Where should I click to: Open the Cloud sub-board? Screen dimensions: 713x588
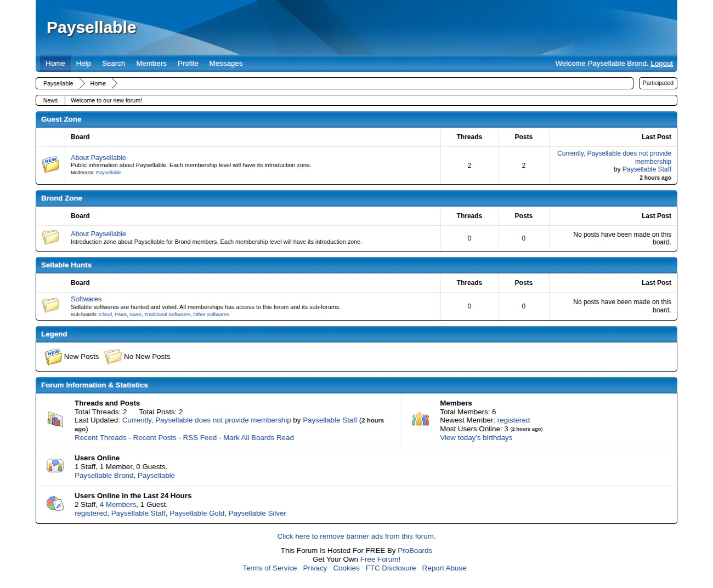(105, 315)
